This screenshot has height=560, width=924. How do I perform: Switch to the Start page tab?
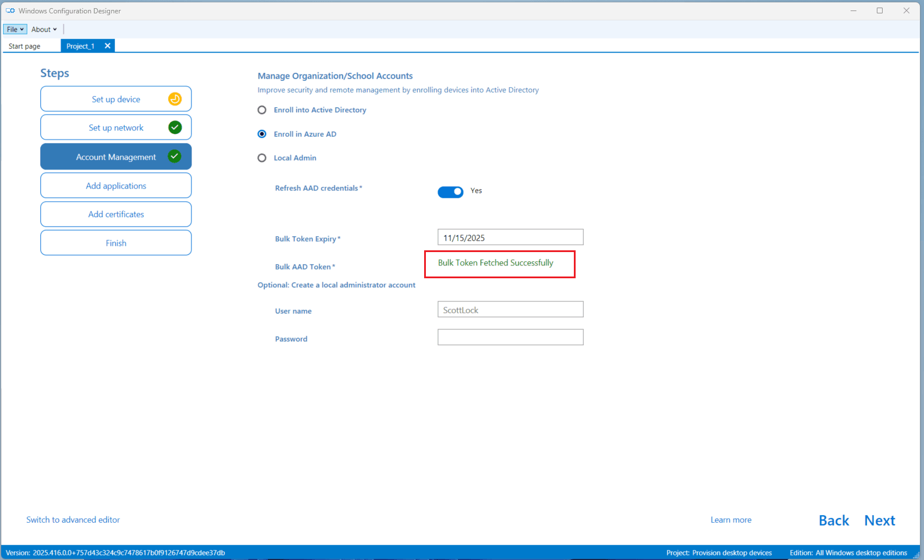pos(24,46)
